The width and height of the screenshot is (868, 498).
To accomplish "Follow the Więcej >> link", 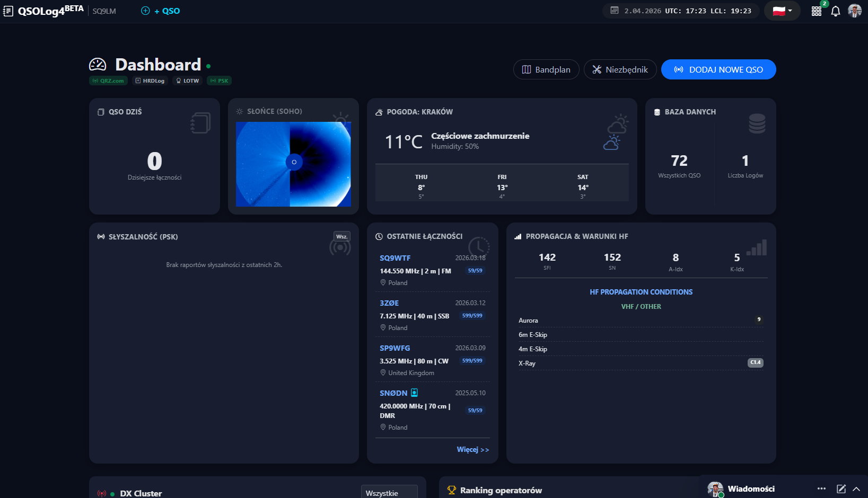I will click(x=472, y=449).
